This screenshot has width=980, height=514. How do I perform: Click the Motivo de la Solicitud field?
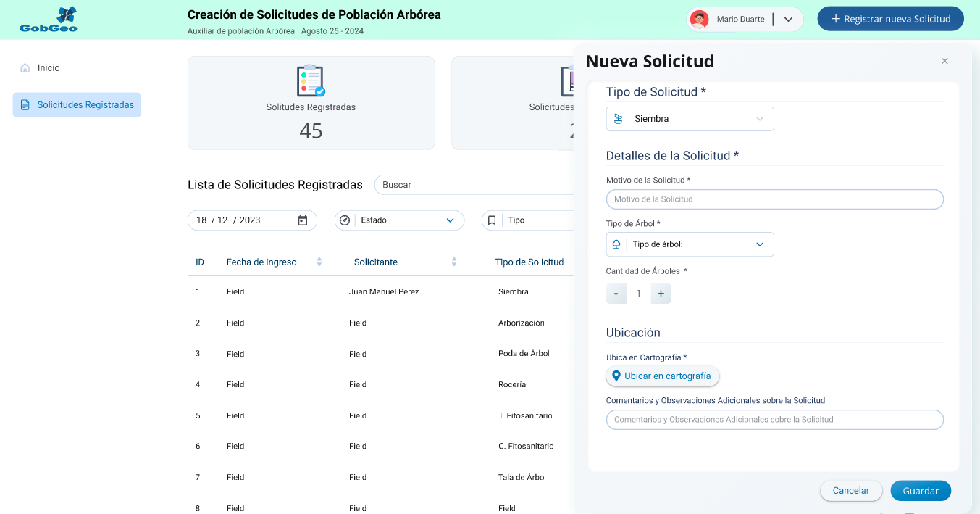pyautogui.click(x=774, y=199)
